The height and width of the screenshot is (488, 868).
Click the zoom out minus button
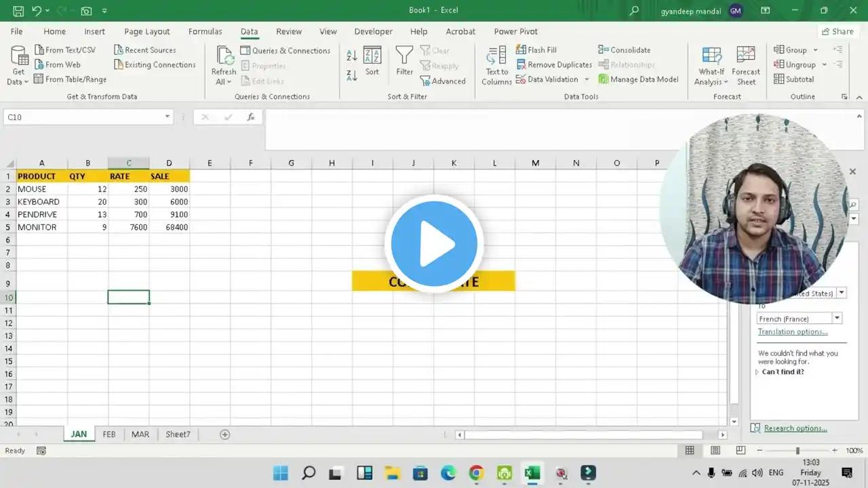[759, 451]
